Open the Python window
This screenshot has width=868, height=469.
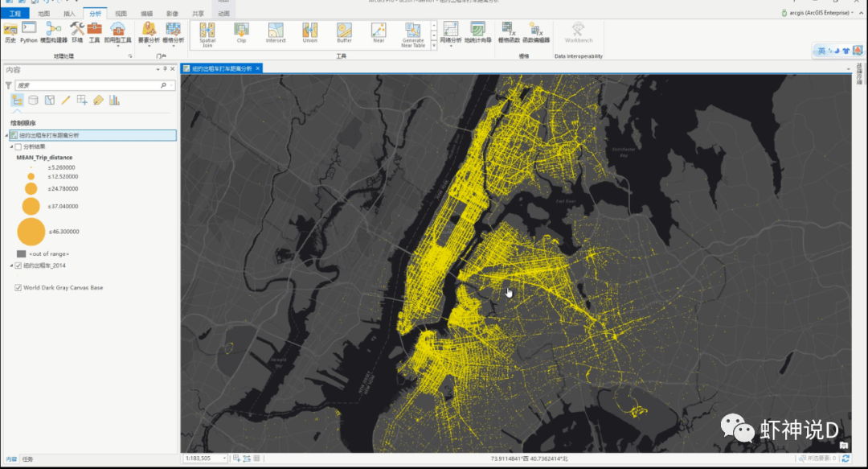29,33
